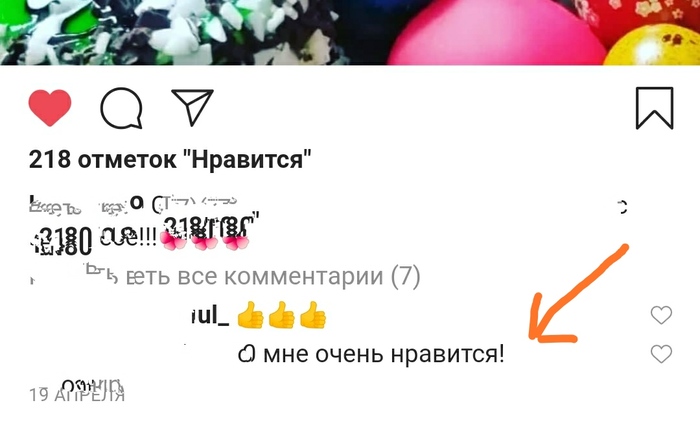700x427 pixels.
Task: Unlike the post with the red heart
Action: point(50,108)
